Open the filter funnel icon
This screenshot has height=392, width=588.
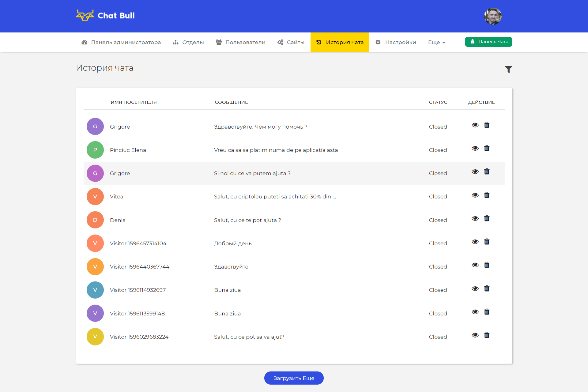(x=508, y=70)
